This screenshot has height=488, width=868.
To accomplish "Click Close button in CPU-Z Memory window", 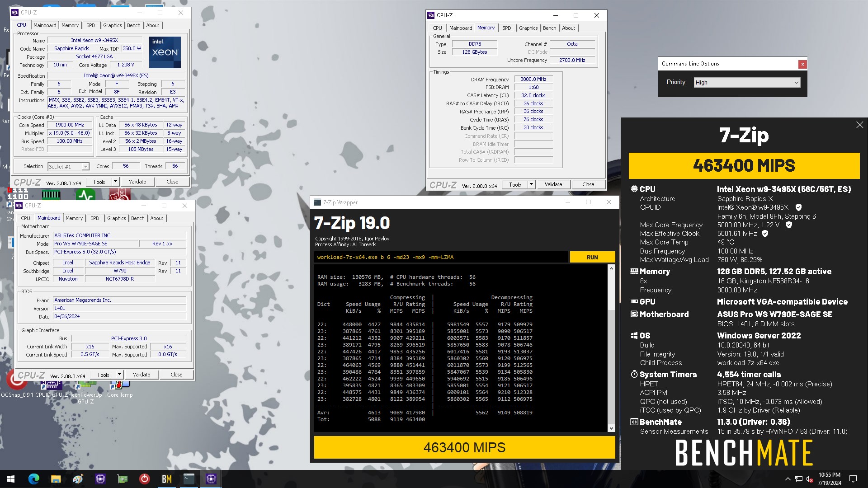I will 588,184.
